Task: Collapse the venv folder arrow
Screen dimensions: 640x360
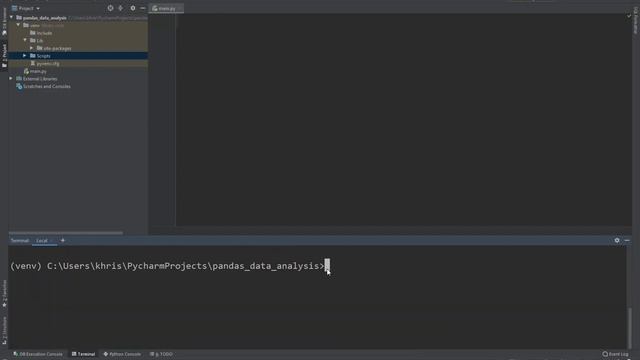Action: (18, 25)
